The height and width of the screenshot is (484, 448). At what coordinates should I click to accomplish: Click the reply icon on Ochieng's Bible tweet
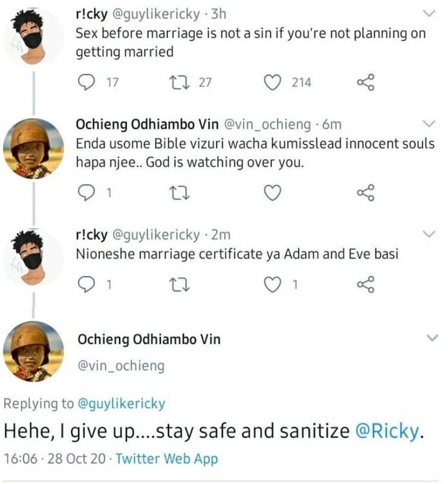coord(87,192)
